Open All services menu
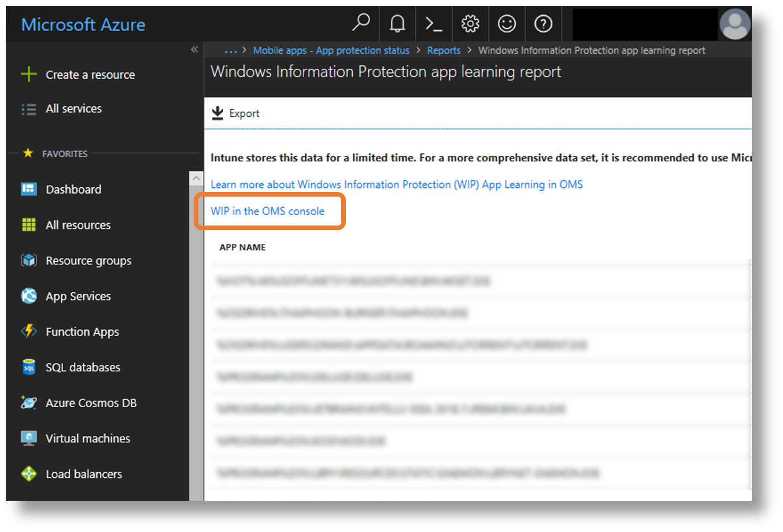 tap(73, 109)
